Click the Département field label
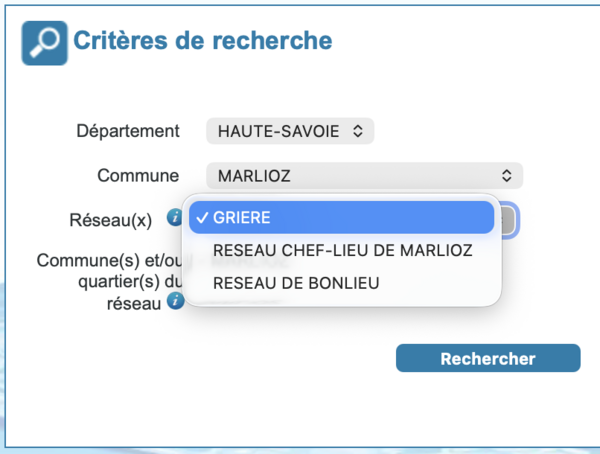 [x=128, y=131]
